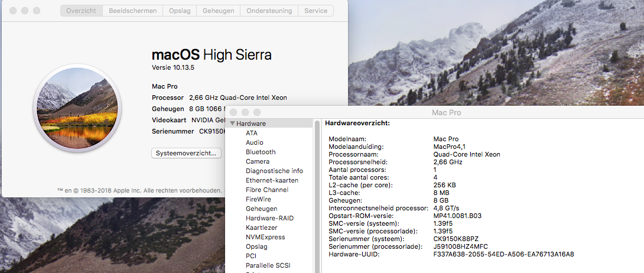
Task: Click the serial number CK9150K88PZ
Action: click(456, 239)
